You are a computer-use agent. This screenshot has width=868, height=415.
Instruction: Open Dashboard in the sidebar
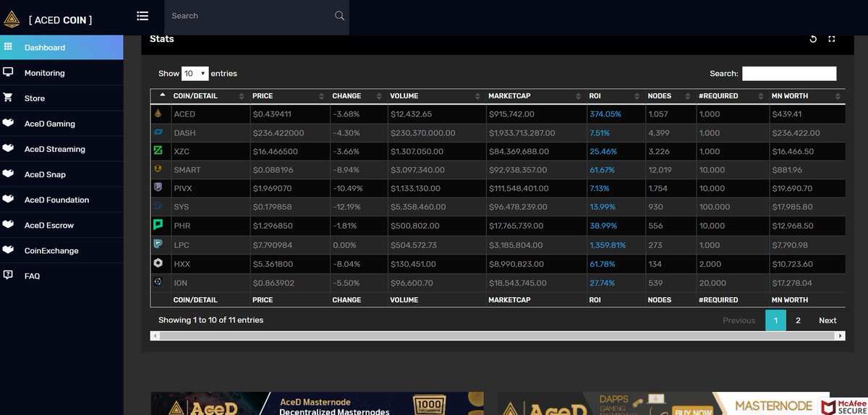pyautogui.click(x=61, y=47)
